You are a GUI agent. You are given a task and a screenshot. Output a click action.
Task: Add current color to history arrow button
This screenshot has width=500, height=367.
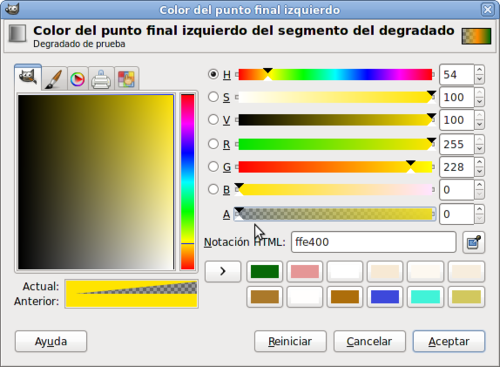point(223,271)
